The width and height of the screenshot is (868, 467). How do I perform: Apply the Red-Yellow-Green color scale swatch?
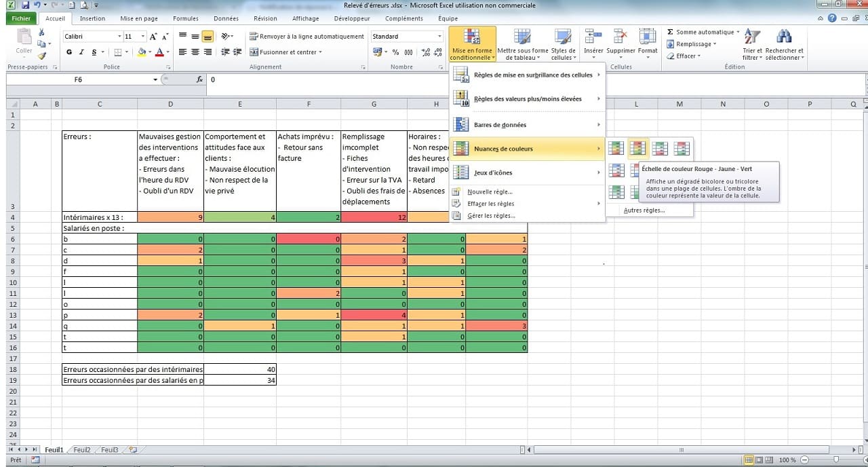click(637, 148)
